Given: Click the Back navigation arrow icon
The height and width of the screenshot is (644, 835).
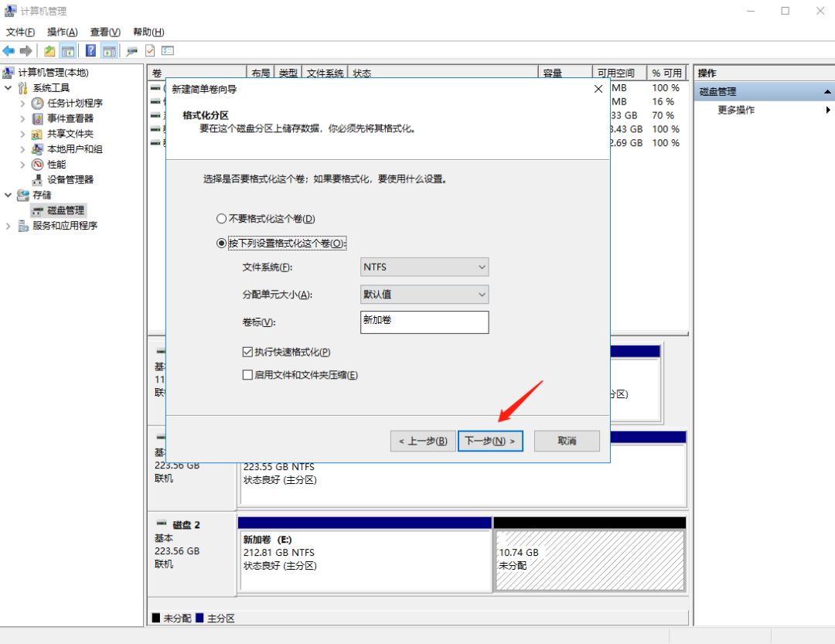Looking at the screenshot, I should pyautogui.click(x=9, y=50).
